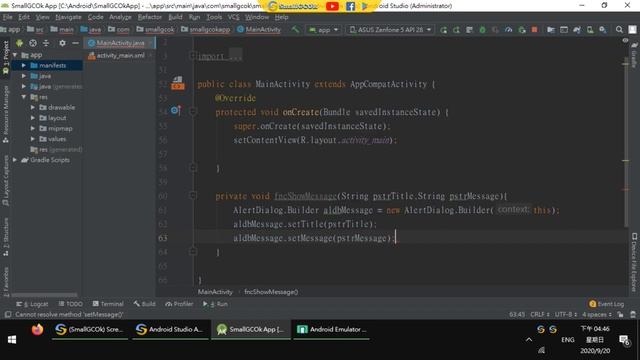Open the CRLF line separator selector
Viewport: 640px width, 360px height.
coord(540,315)
